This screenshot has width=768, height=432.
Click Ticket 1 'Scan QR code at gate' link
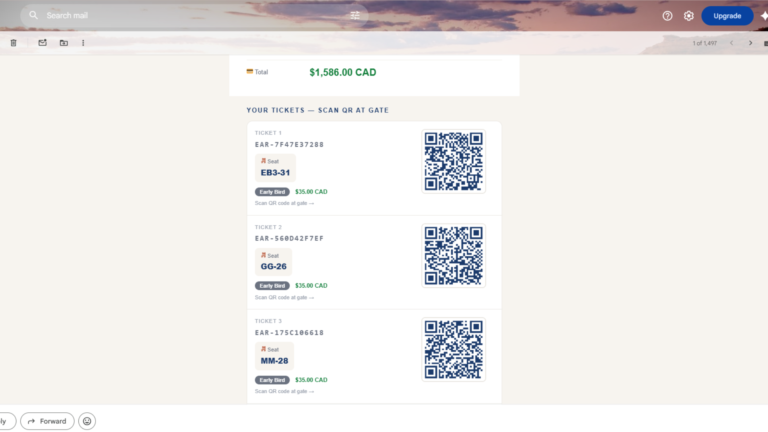284,203
